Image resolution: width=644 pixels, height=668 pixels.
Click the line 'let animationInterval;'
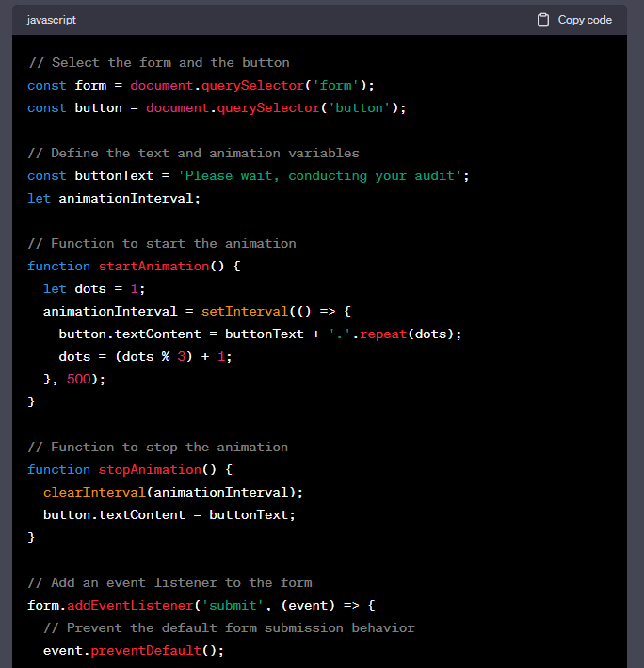coord(114,198)
